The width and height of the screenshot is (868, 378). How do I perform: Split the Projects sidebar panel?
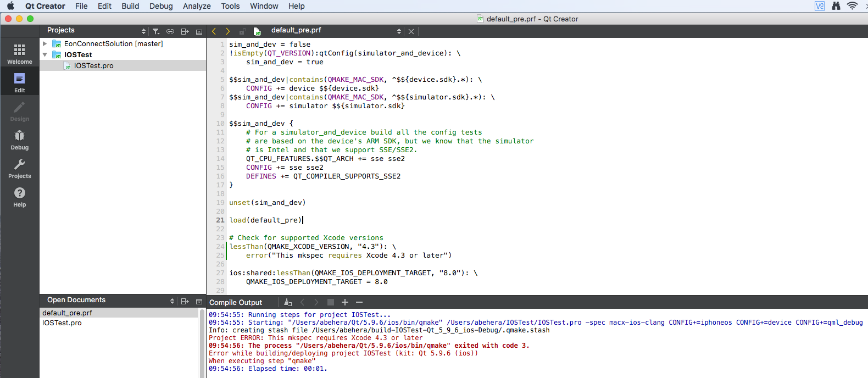pyautogui.click(x=185, y=31)
